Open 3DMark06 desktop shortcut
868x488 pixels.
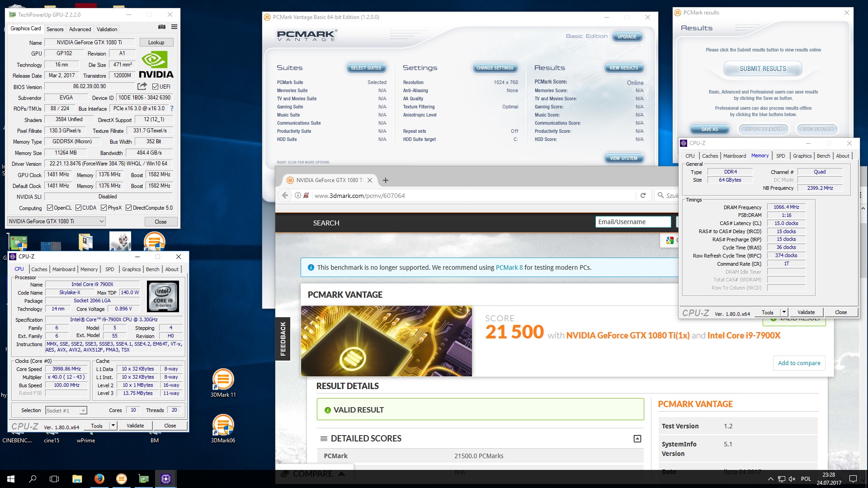coord(223,429)
